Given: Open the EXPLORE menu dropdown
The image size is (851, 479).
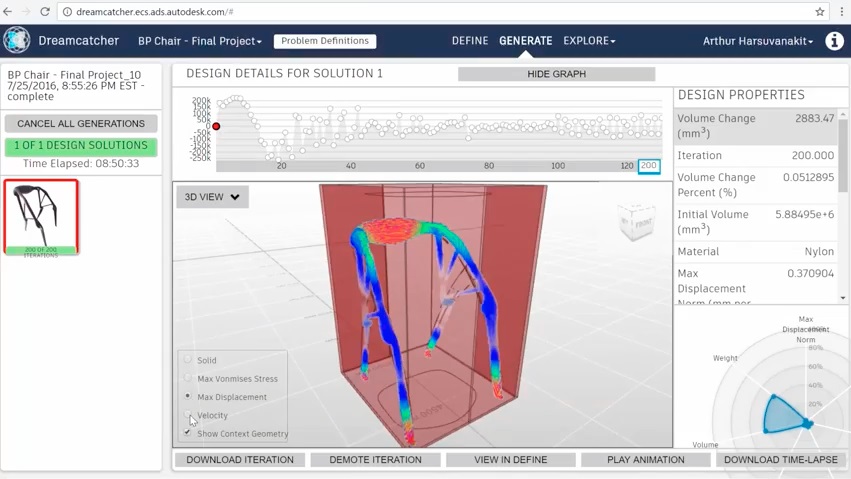Looking at the screenshot, I should 589,41.
